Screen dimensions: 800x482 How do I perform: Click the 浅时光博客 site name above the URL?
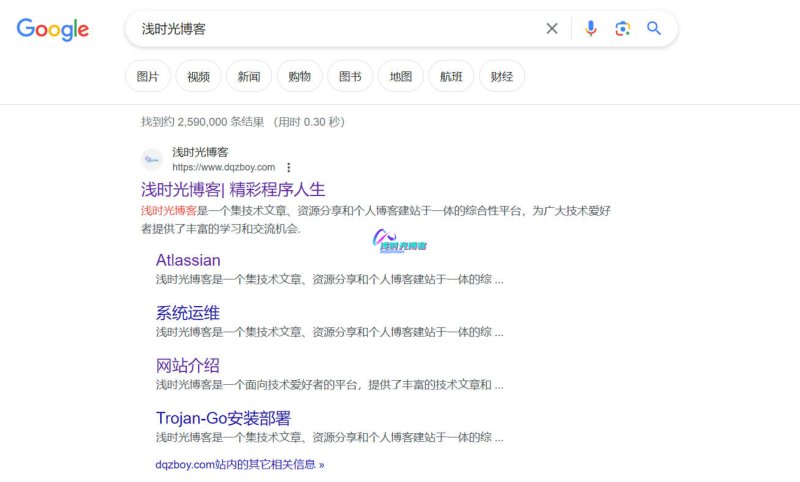[200, 152]
